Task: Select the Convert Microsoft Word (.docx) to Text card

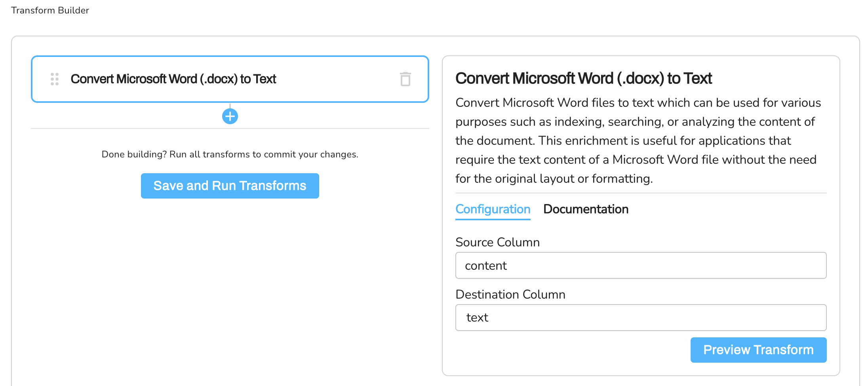Action: 230,79
